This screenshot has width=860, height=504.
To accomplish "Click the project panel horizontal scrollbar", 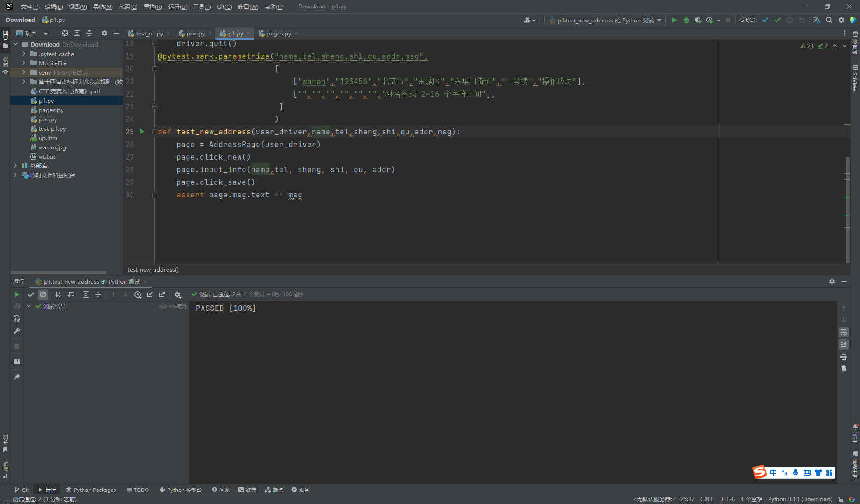I will (x=58, y=272).
